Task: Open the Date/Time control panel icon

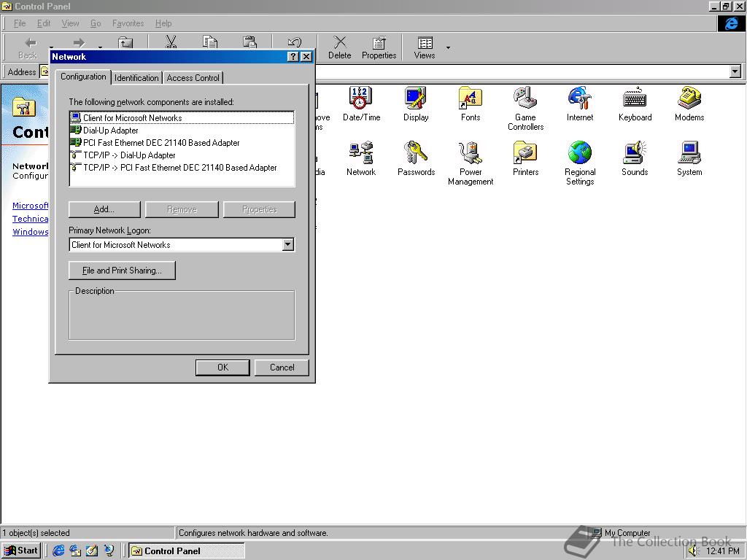Action: pyautogui.click(x=361, y=104)
